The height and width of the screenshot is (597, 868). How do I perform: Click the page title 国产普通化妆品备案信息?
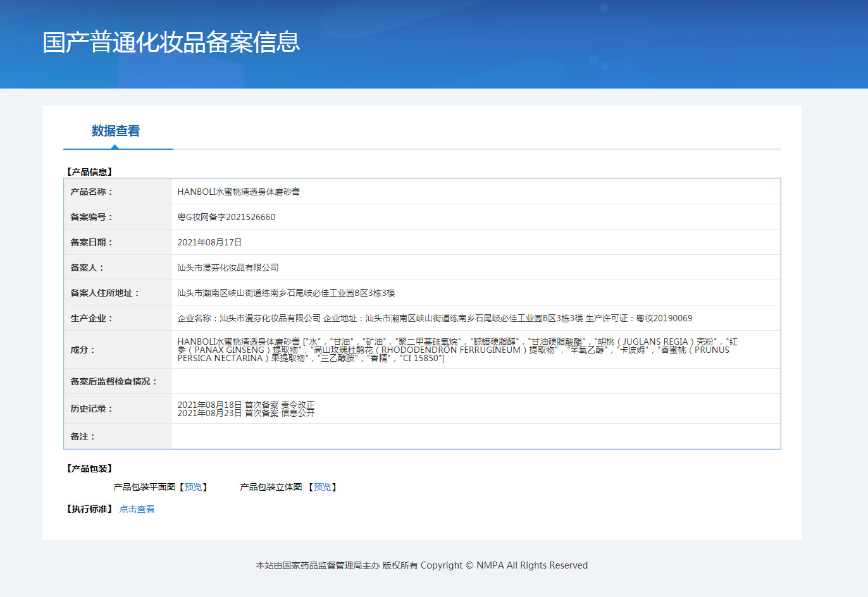[171, 42]
